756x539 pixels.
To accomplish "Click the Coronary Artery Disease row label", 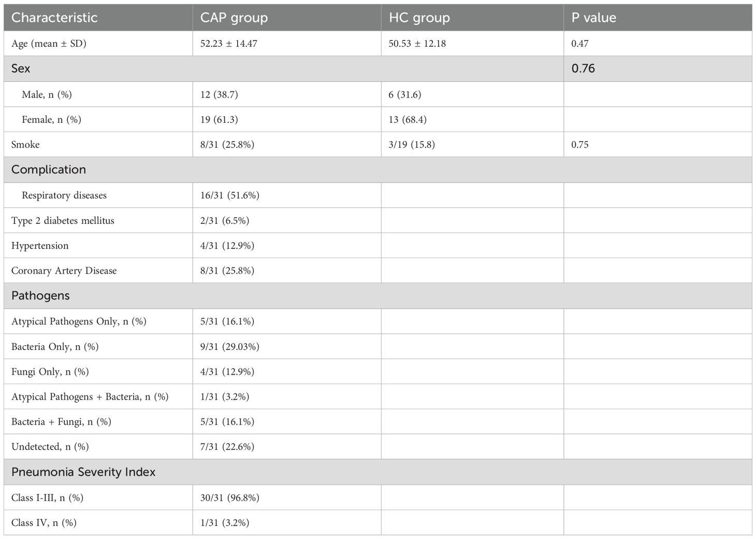I will (64, 271).
